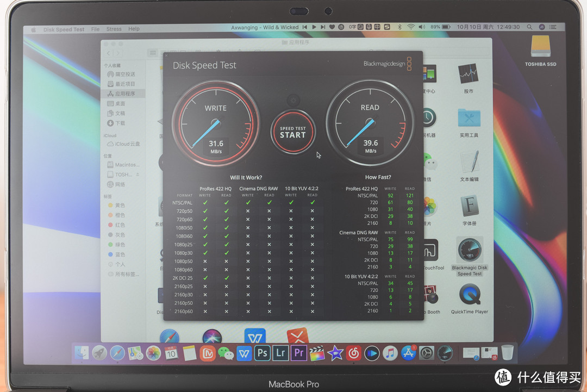Go back in Finder window
The width and height of the screenshot is (587, 392).
coord(109,53)
